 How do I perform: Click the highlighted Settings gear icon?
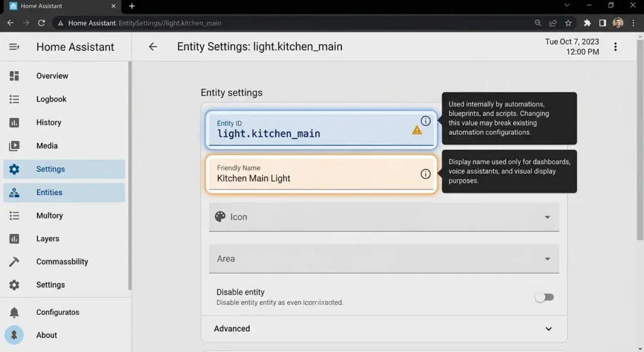tap(14, 169)
